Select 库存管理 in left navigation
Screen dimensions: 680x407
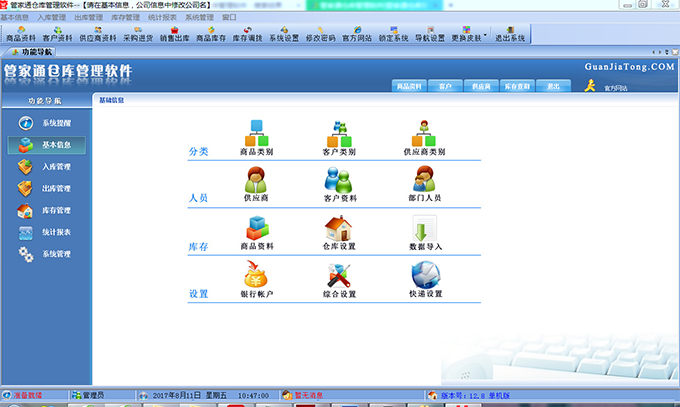coord(46,210)
